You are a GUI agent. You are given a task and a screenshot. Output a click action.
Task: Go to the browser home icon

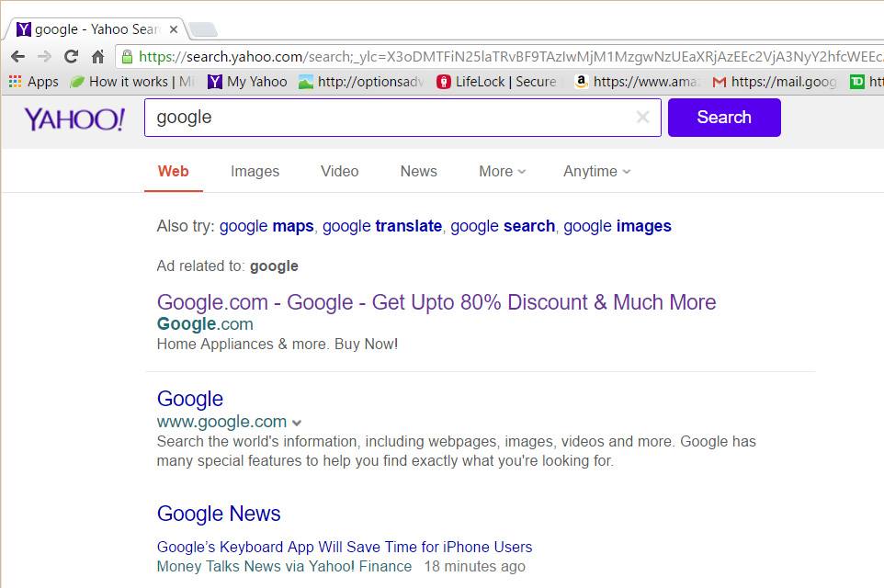[97, 56]
